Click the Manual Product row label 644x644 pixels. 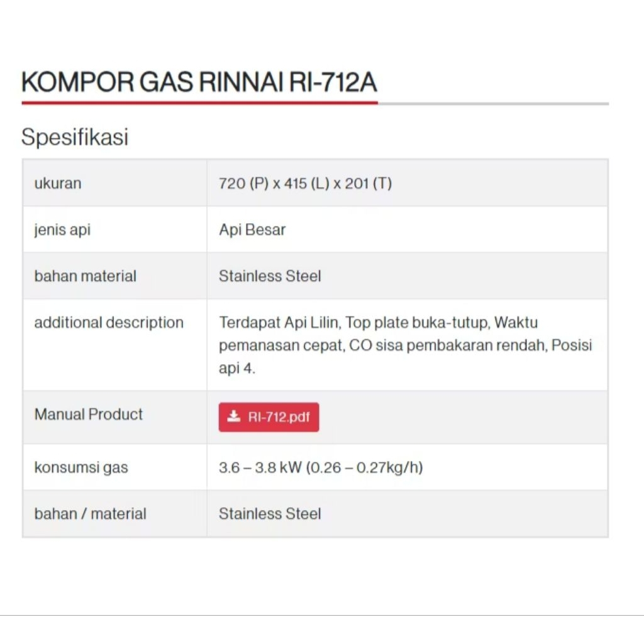click(x=89, y=414)
